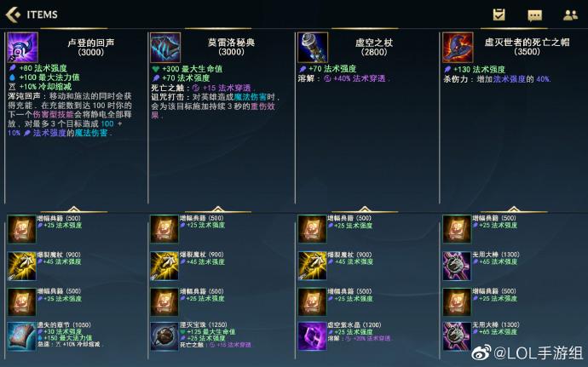Collapse the 莫雷洛秘典 panel arrow

click(x=218, y=209)
